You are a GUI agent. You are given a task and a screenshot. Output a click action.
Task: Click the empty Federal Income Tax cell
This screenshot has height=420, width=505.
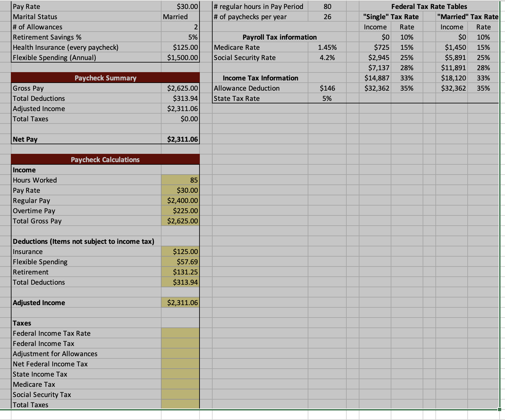click(180, 343)
